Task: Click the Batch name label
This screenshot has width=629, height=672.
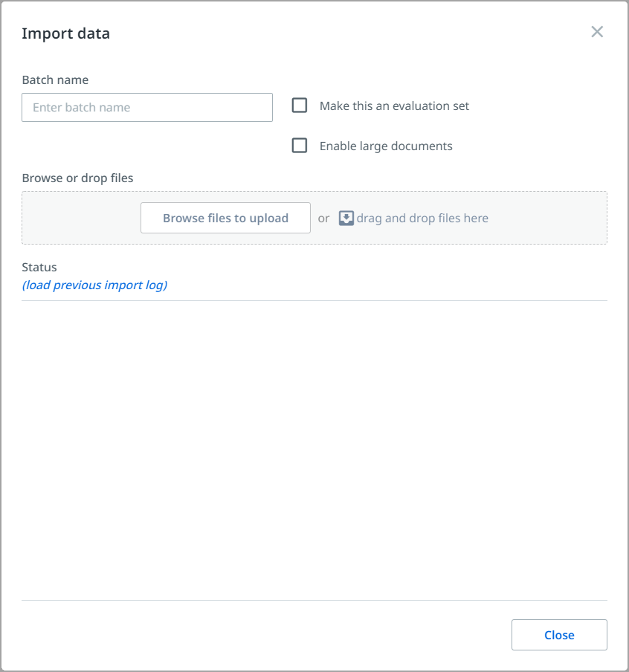Action: (55, 80)
